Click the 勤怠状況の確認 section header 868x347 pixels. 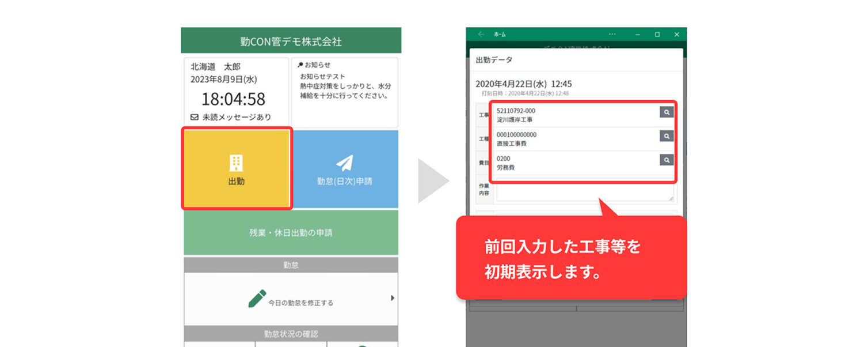click(291, 333)
